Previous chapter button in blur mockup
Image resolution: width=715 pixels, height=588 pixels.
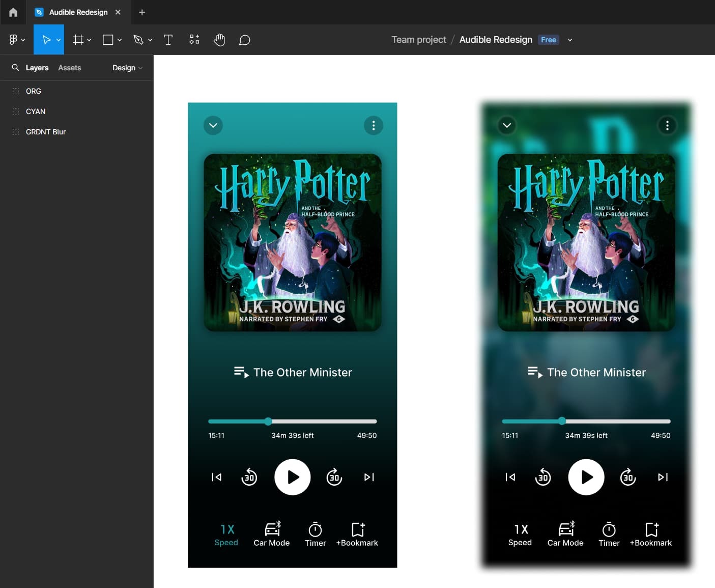pyautogui.click(x=510, y=477)
